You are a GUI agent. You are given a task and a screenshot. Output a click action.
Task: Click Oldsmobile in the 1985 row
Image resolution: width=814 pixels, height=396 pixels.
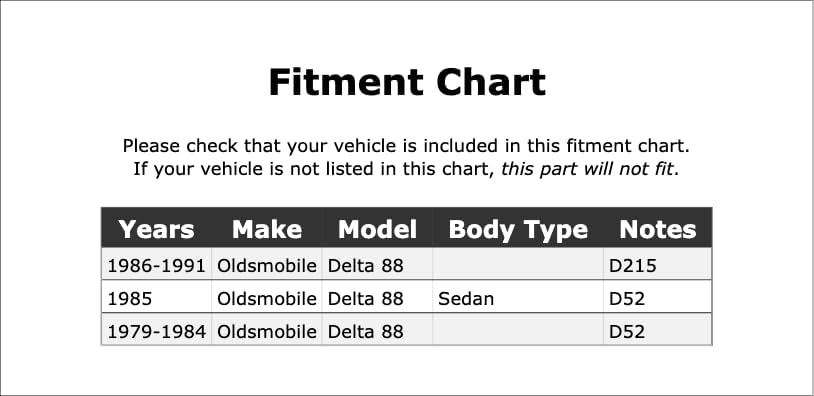click(x=267, y=298)
